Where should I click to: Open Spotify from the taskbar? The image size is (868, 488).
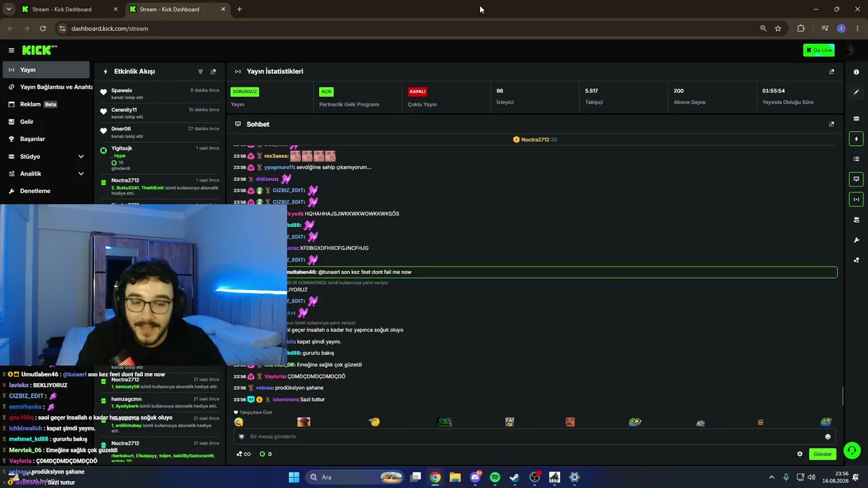(x=495, y=477)
